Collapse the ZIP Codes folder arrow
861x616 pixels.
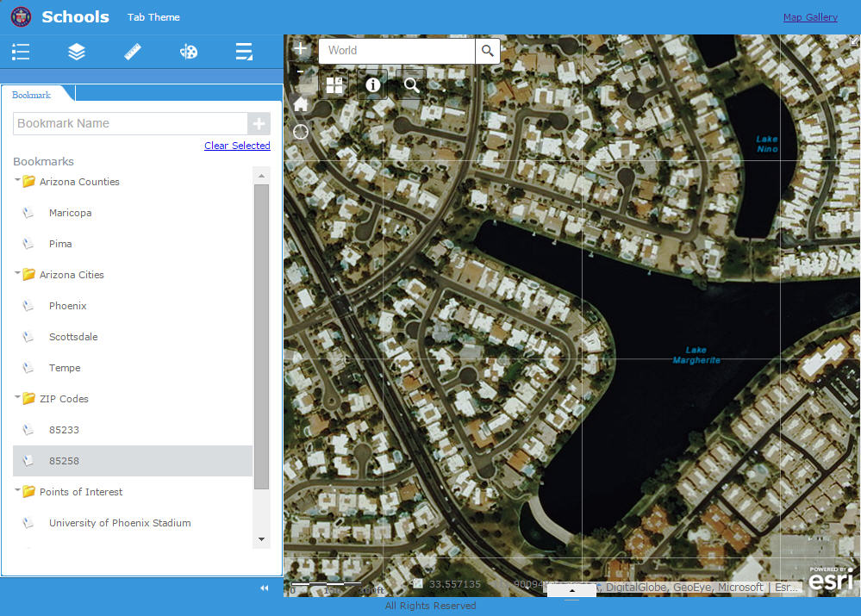(x=17, y=396)
